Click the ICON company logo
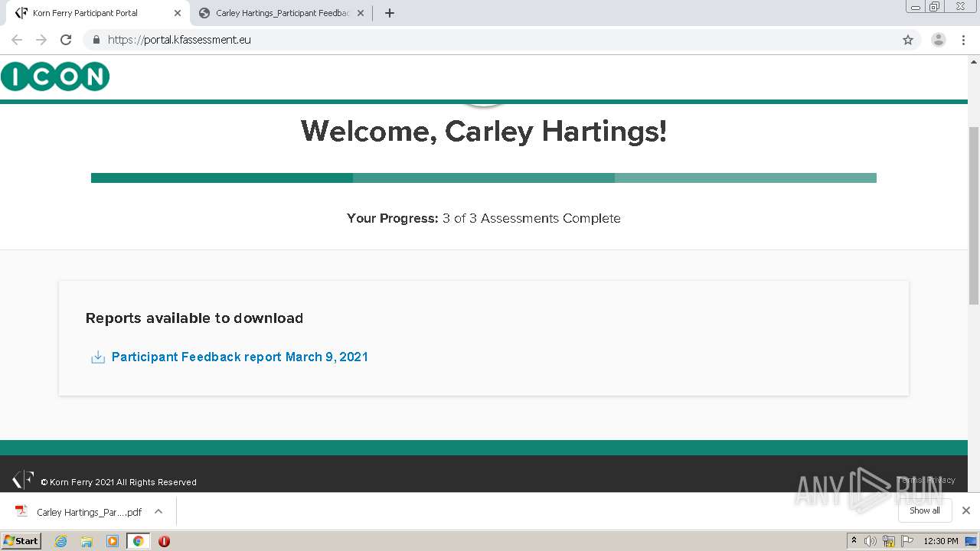This screenshot has width=980, height=551. point(55,77)
